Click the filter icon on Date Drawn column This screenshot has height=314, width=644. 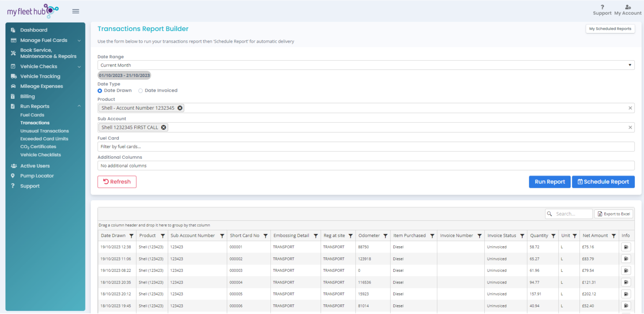[x=131, y=236]
